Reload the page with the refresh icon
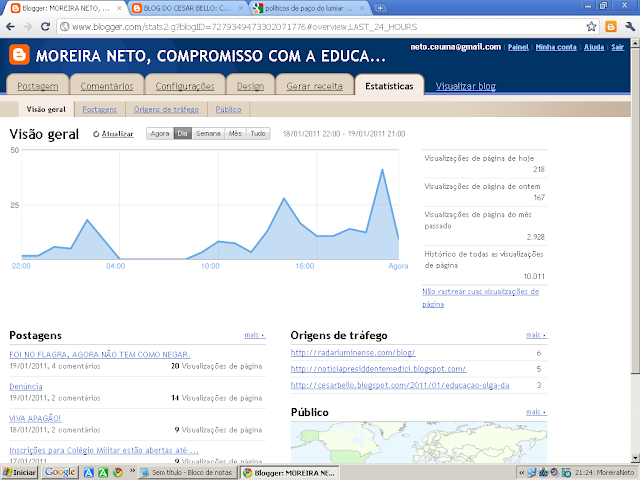The image size is (640, 480). pyautogui.click(x=45, y=27)
